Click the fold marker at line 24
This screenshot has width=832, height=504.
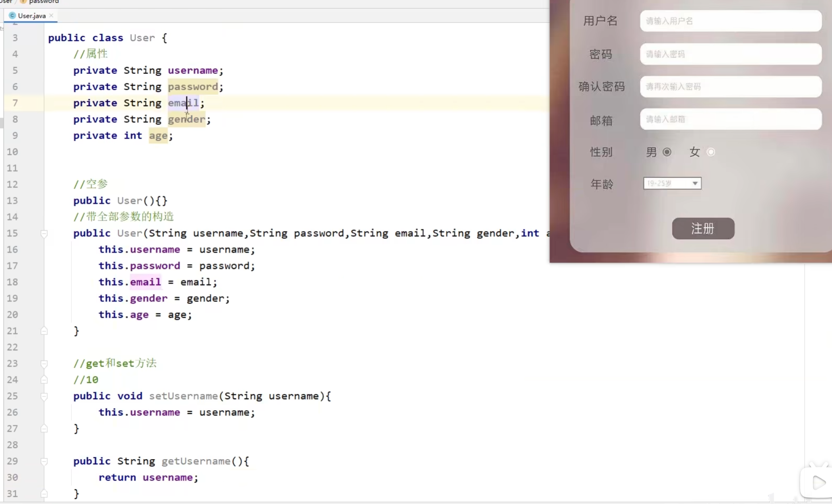44,380
